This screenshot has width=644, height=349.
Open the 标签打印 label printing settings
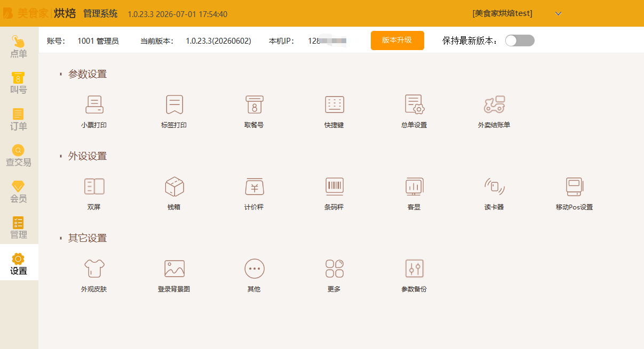(174, 111)
